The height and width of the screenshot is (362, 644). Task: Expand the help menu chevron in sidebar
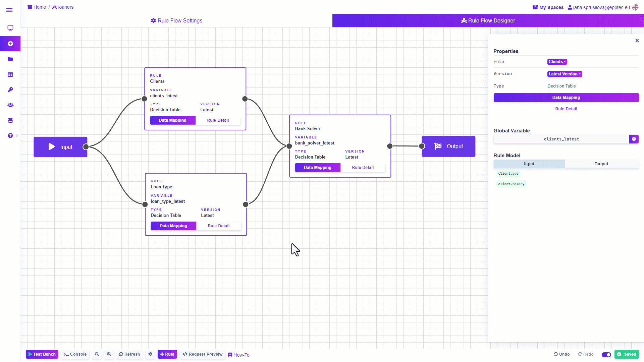(17, 136)
